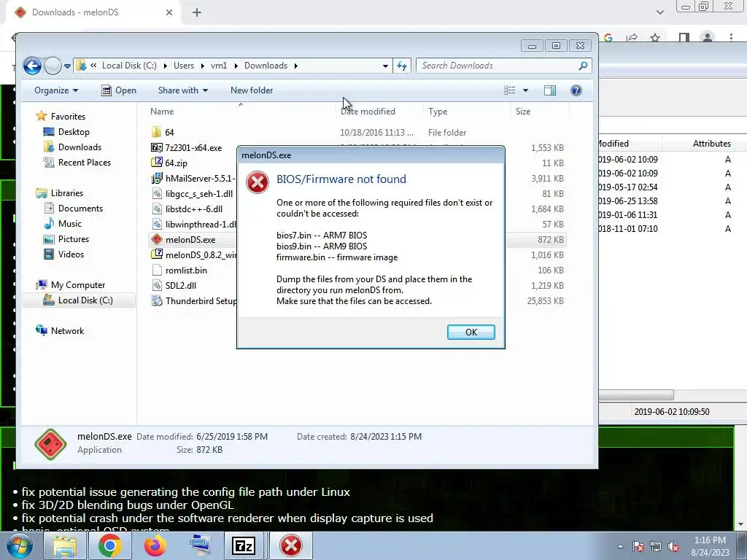Viewport: 747px width, 560px height.
Task: Open Videos library
Action: [71, 254]
